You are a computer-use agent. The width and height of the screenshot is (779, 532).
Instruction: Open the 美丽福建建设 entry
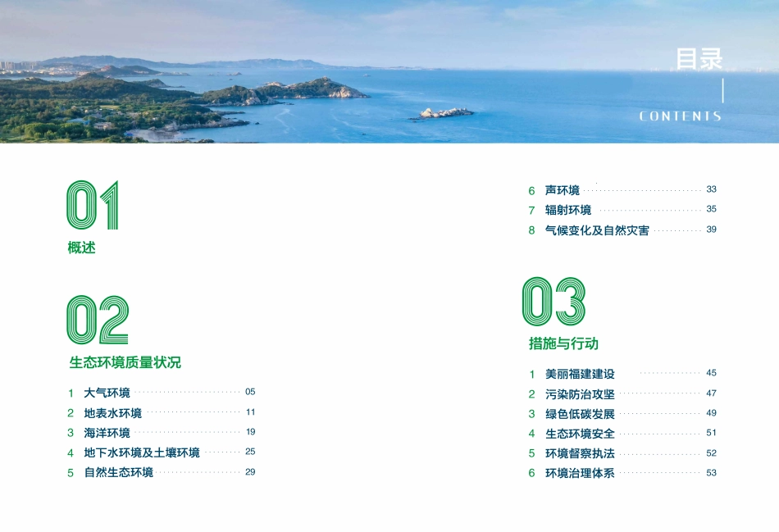click(581, 374)
